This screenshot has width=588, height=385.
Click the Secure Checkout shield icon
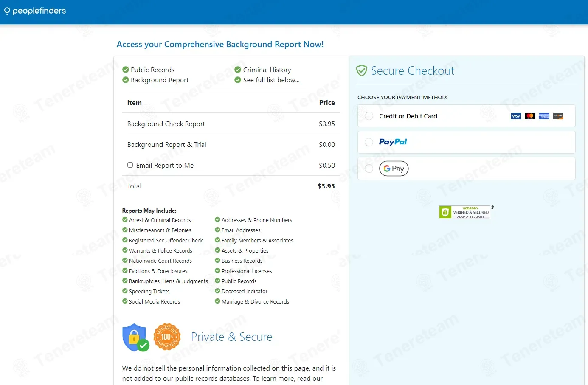tap(361, 70)
